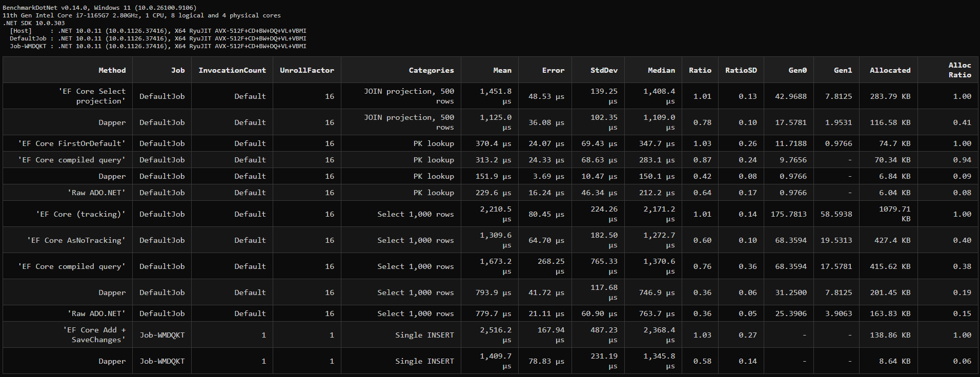Select the mean value 151.9 µs

494,176
